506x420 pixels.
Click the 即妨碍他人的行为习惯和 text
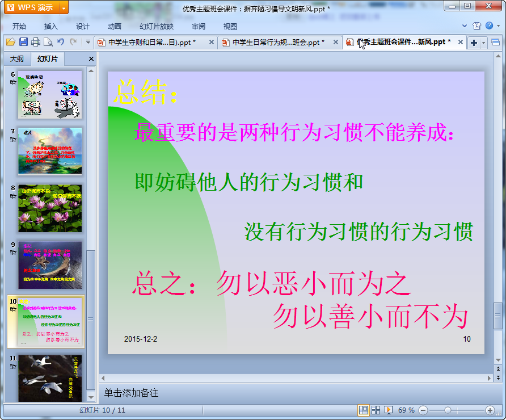pos(249,182)
